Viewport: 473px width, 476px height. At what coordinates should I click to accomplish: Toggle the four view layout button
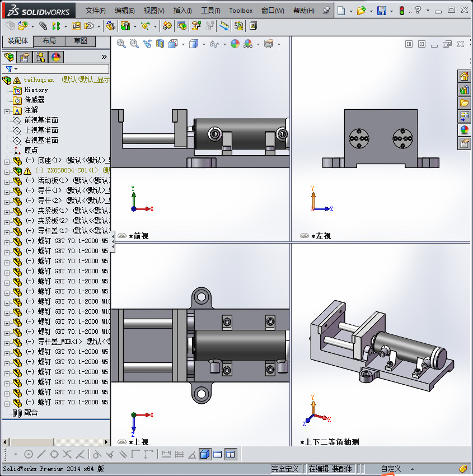pos(231,454)
